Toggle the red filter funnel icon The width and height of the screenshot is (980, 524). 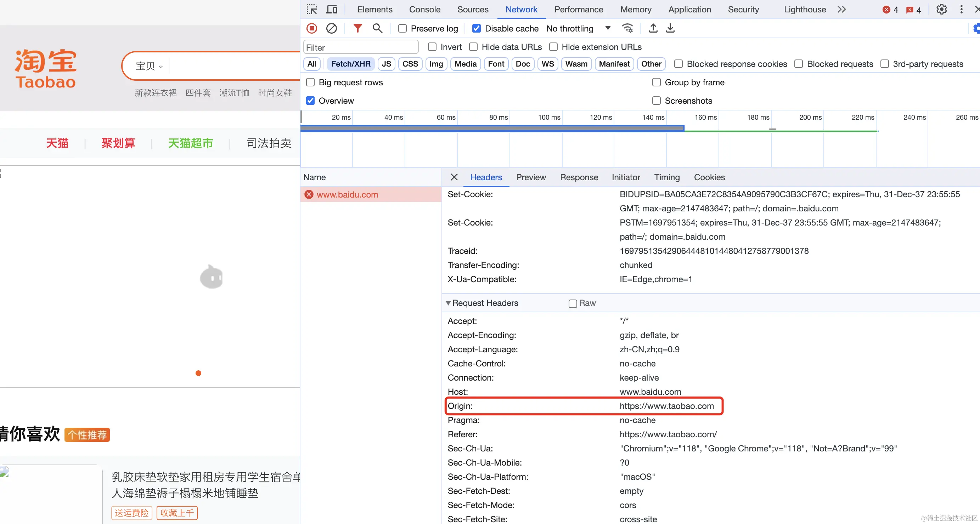click(x=357, y=29)
